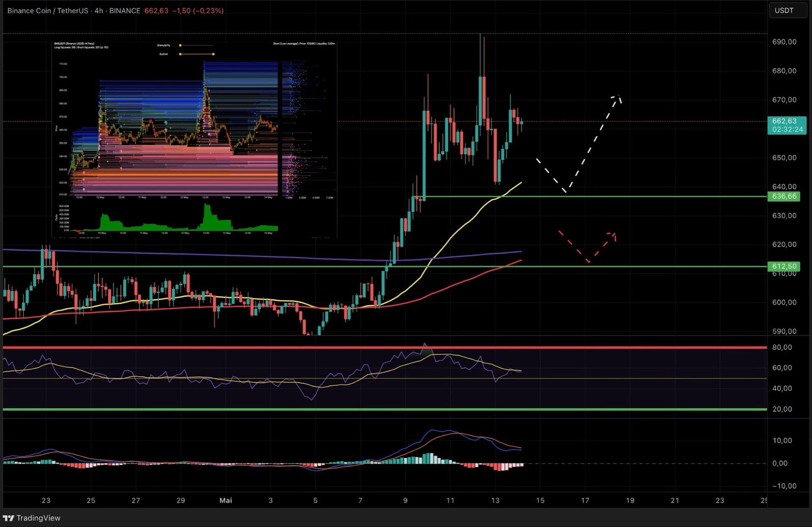
Task: Click the 19 date label on time axis
Action: [630, 500]
